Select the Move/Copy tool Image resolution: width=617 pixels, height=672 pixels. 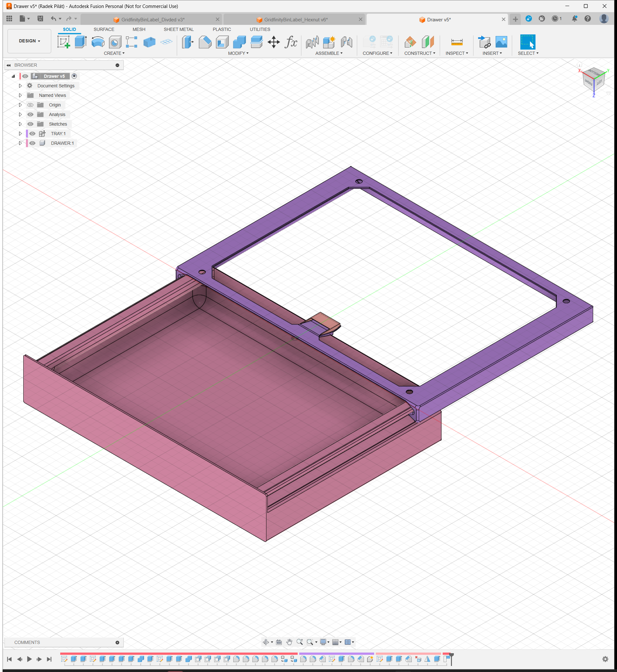pyautogui.click(x=274, y=42)
